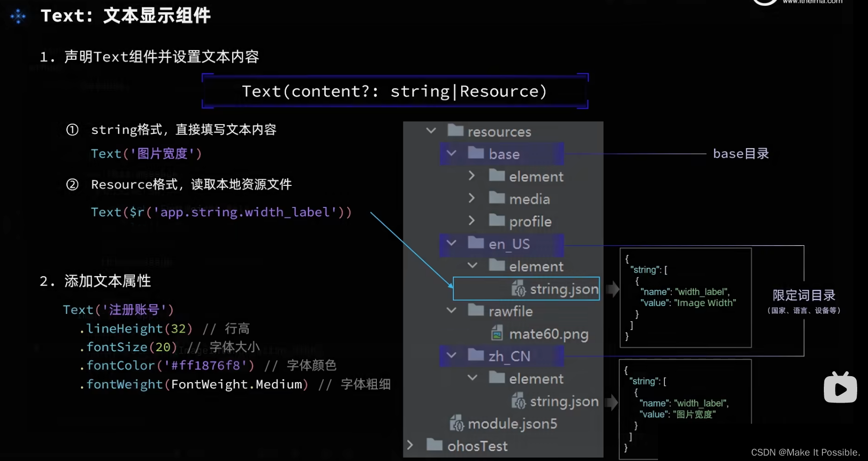Viewport: 868px width, 461px height.
Task: Select the zh_CN folder label
Action: point(509,356)
